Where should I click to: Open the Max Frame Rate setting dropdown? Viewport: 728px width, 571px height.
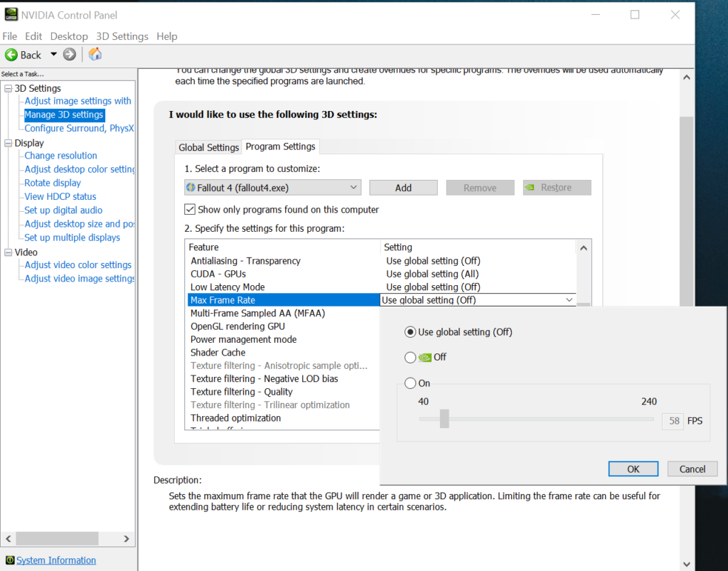point(569,299)
